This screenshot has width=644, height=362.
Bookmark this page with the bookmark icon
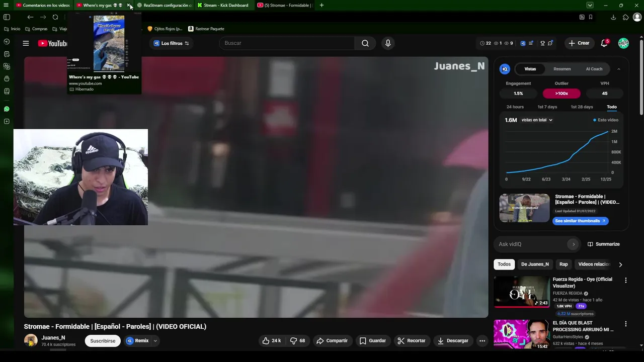pos(591,17)
